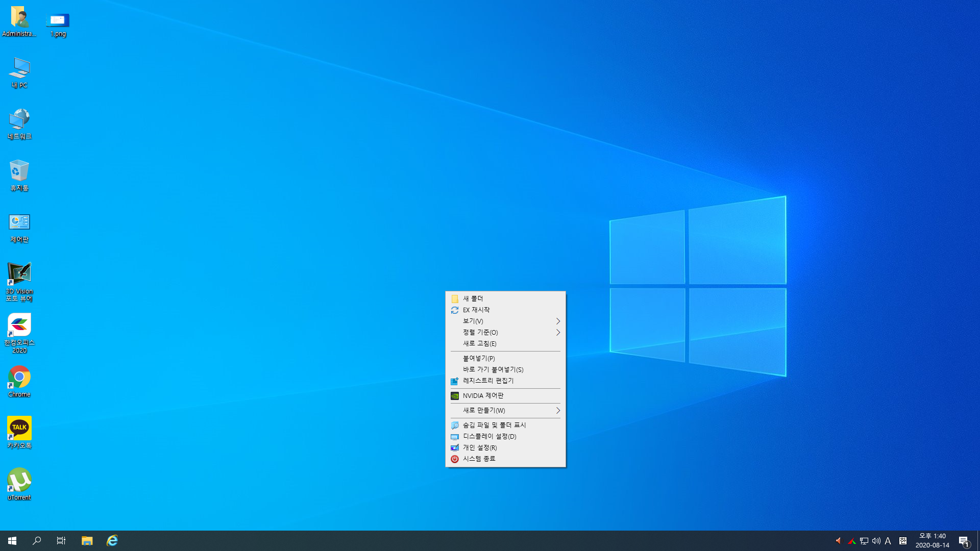
Task: Choose 시스템 종료 in context menu
Action: coord(505,459)
